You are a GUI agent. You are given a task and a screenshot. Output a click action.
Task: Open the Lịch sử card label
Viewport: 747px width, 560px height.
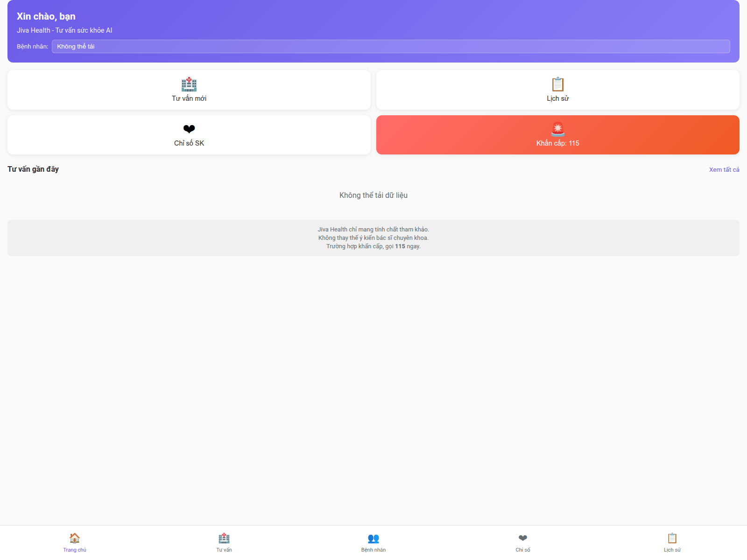(x=558, y=98)
